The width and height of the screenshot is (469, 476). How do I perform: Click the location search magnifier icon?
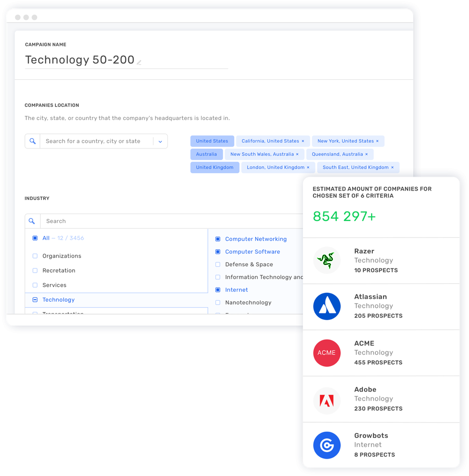click(x=32, y=141)
